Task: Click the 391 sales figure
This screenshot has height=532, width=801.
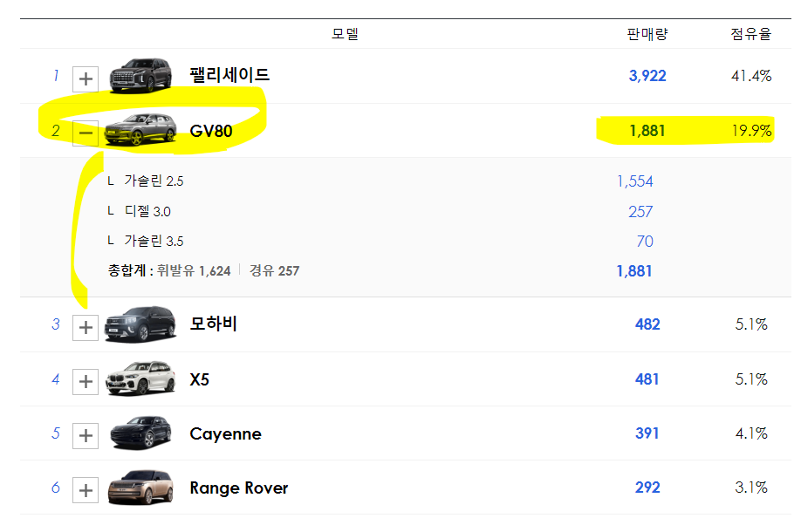Action: (647, 433)
